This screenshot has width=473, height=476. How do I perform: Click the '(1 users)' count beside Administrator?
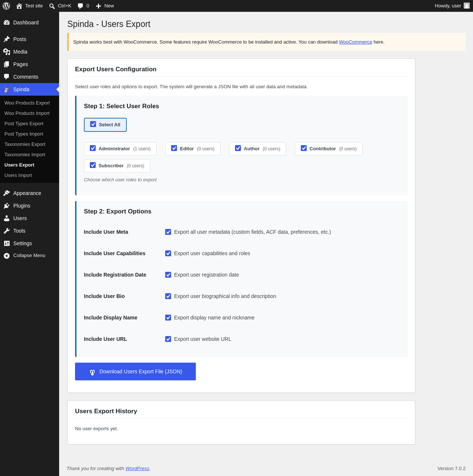coord(142,149)
